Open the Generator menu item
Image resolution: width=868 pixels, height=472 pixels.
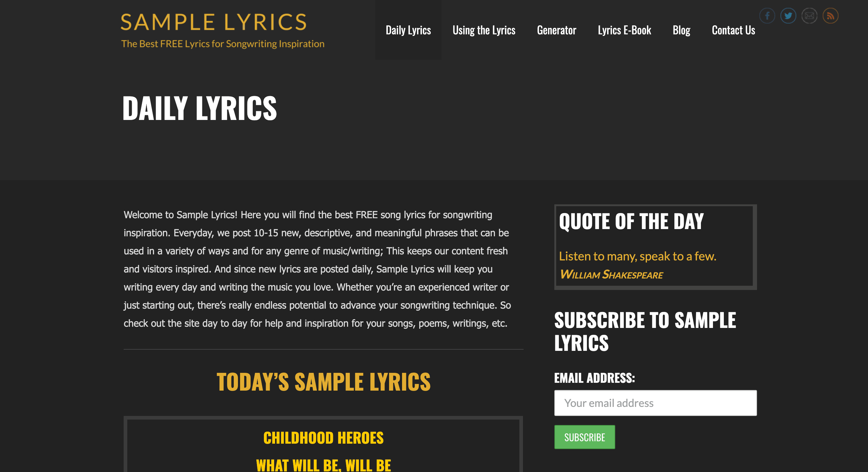click(556, 30)
